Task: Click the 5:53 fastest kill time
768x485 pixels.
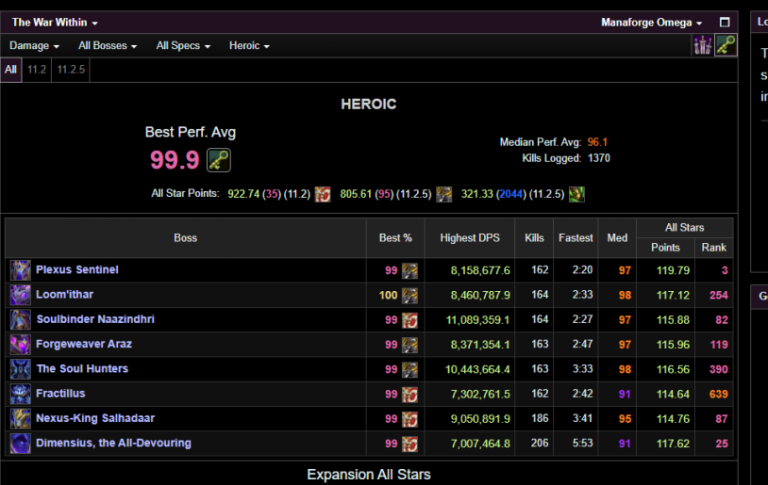Action: point(582,443)
